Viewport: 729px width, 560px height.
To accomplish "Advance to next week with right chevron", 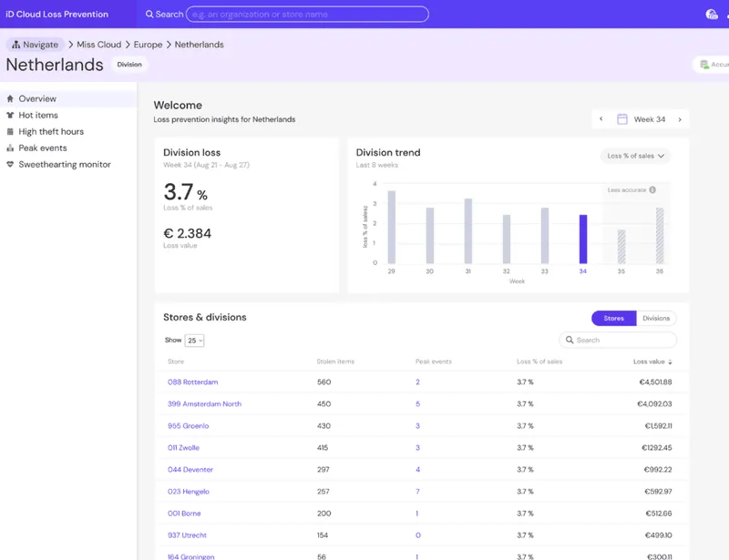I will click(x=680, y=119).
